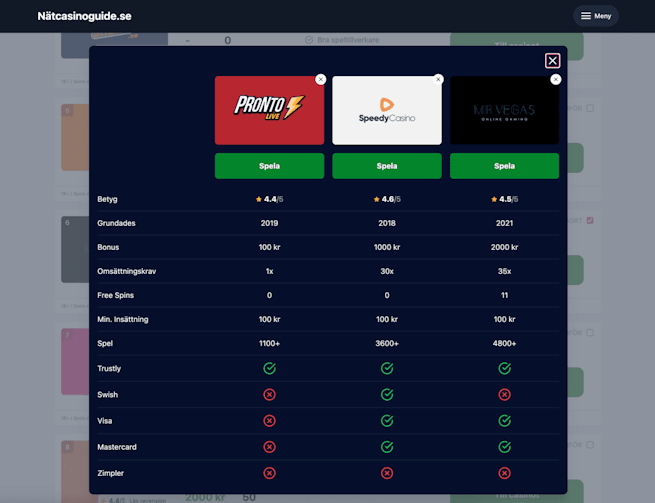
Task: Click Zimpler cross icon for SpeedyCasino
Action: [x=387, y=473]
